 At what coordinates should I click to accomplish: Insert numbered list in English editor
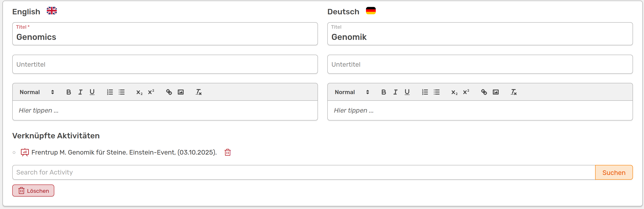pyautogui.click(x=110, y=92)
